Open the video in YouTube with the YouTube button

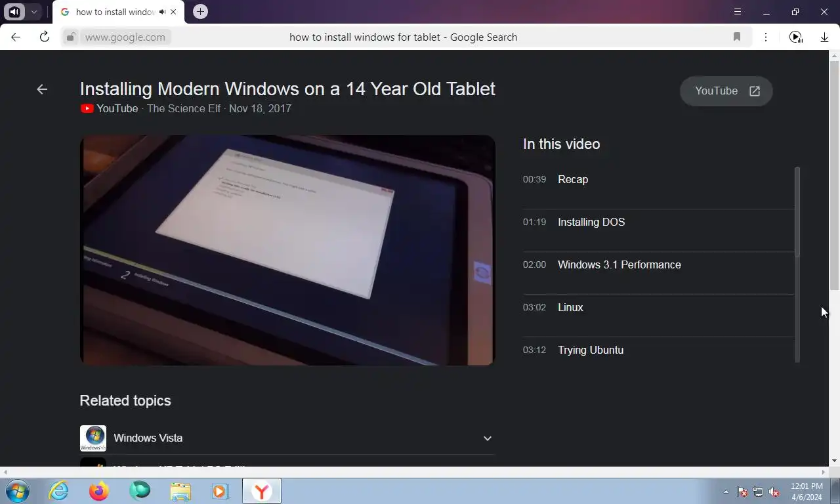point(726,91)
